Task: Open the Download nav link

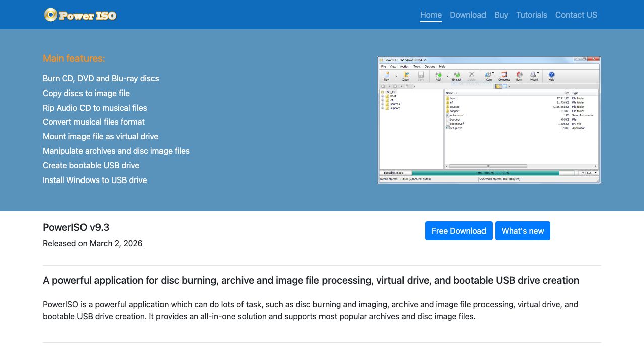Action: [468, 15]
